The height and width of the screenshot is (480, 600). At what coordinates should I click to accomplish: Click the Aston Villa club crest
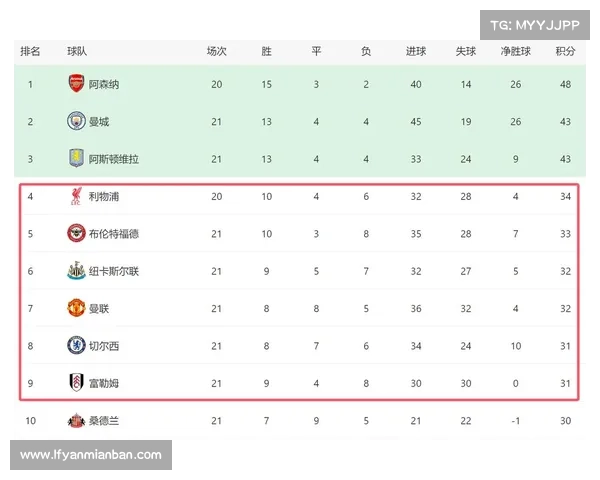[x=77, y=158]
